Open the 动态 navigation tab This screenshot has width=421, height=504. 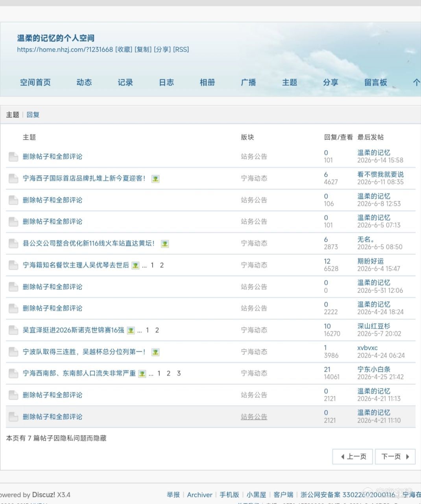pos(84,82)
